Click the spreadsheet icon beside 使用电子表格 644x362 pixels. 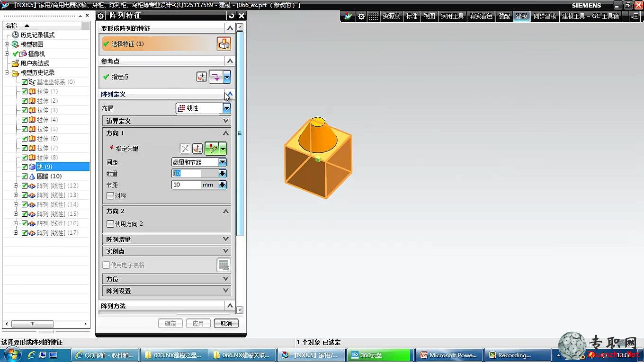coord(224,265)
